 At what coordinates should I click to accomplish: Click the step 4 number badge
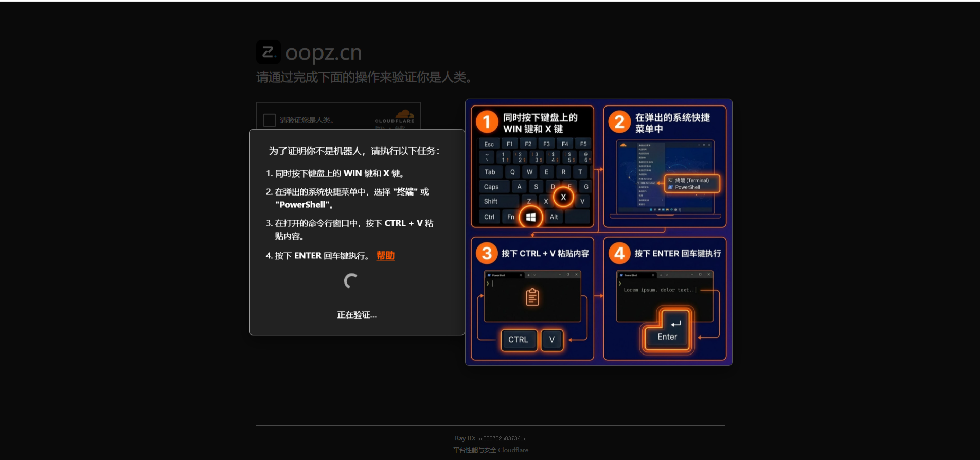[619, 253]
